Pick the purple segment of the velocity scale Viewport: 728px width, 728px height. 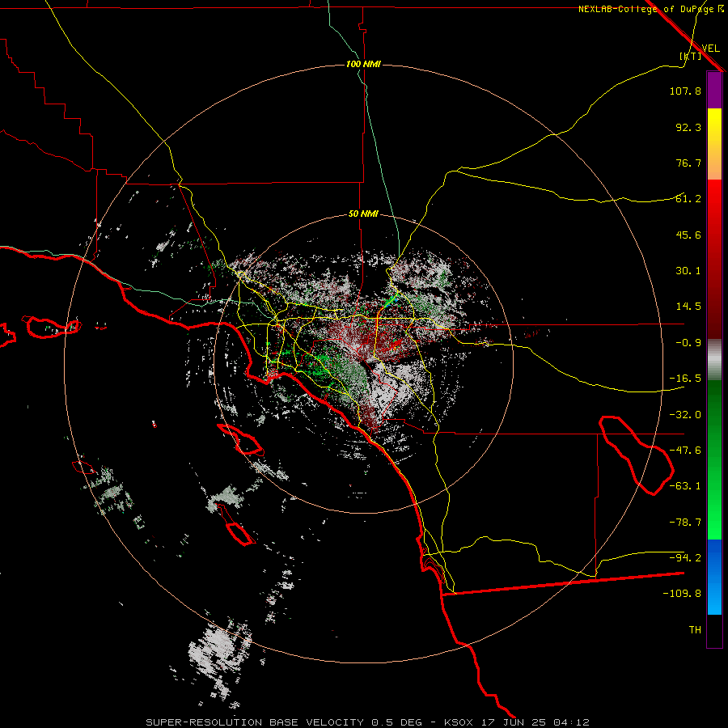pyautogui.click(x=714, y=90)
